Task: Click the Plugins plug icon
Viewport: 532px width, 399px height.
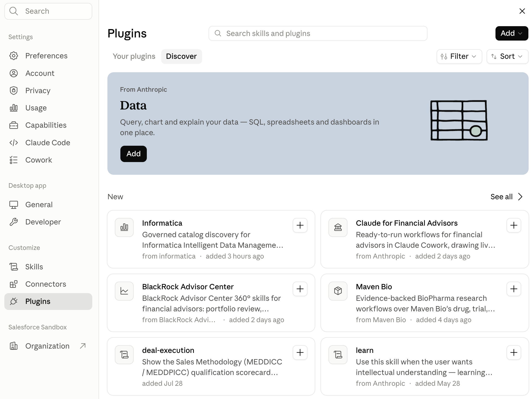Action: [x=14, y=302]
